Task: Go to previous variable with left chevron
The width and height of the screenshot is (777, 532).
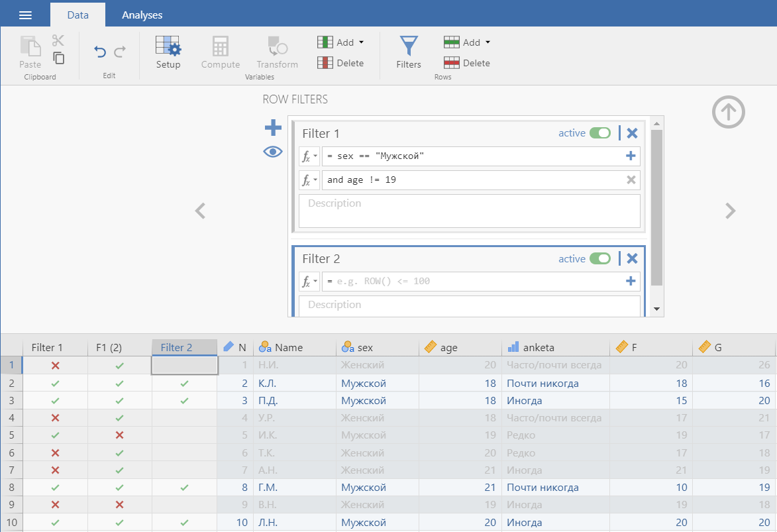Action: click(200, 211)
